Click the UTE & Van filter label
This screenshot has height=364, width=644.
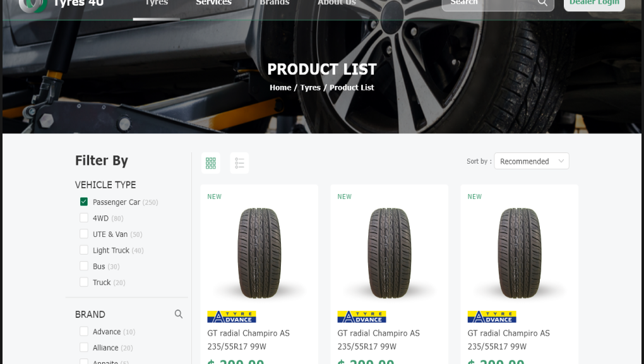[x=110, y=234]
